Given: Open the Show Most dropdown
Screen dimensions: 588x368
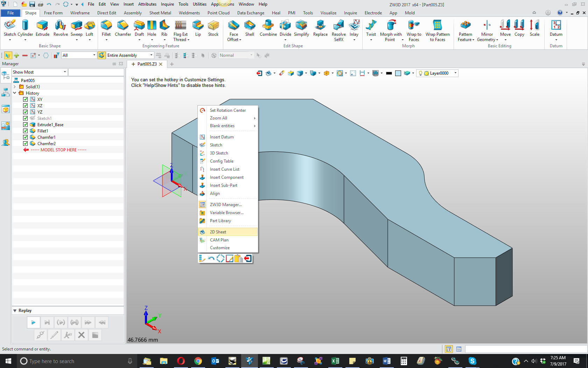Looking at the screenshot, I should coord(39,72).
